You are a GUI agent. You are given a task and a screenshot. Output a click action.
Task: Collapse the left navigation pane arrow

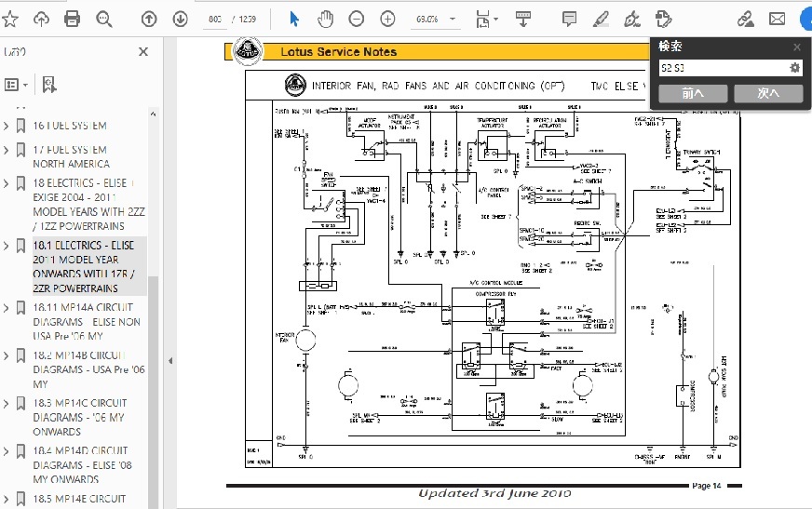[170, 361]
